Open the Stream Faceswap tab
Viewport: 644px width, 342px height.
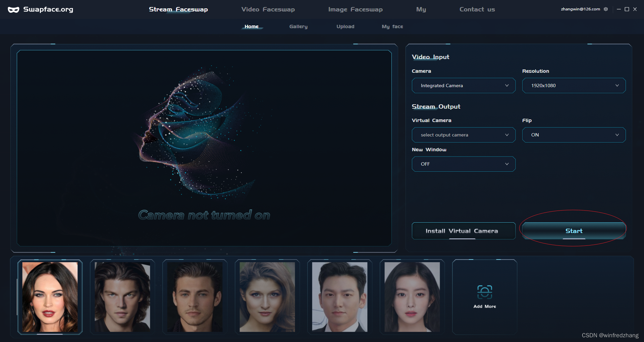click(x=178, y=9)
